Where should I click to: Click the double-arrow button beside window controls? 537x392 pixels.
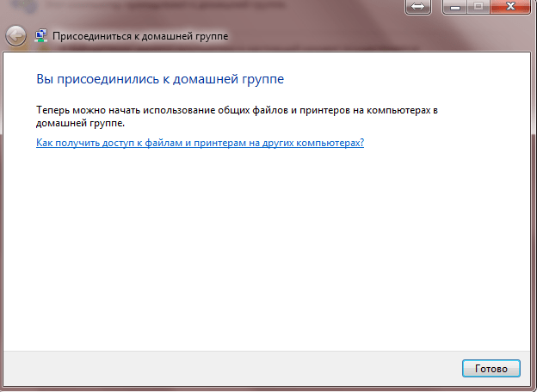click(417, 6)
